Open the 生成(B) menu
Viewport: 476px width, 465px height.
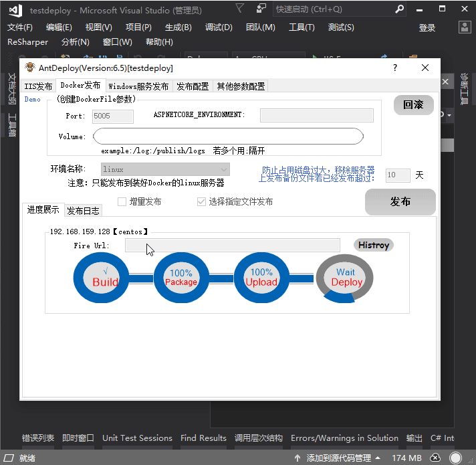(x=178, y=27)
